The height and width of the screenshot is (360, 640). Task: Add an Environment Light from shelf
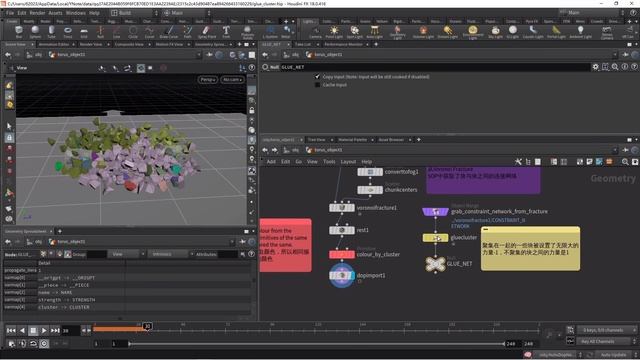(473, 32)
